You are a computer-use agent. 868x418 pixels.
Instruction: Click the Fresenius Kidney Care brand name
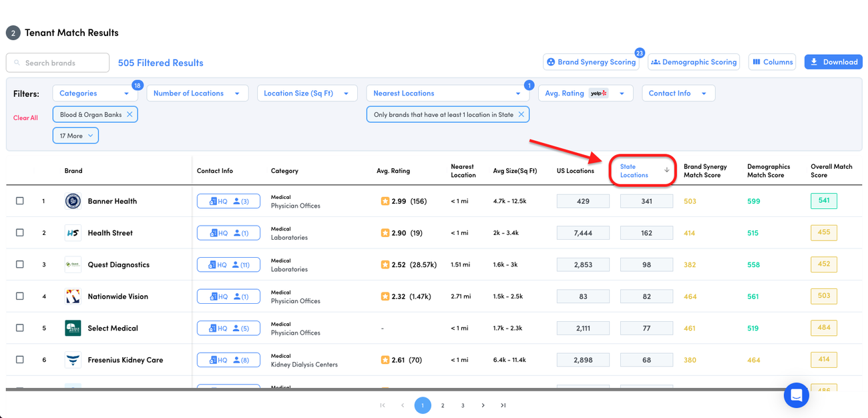point(126,360)
